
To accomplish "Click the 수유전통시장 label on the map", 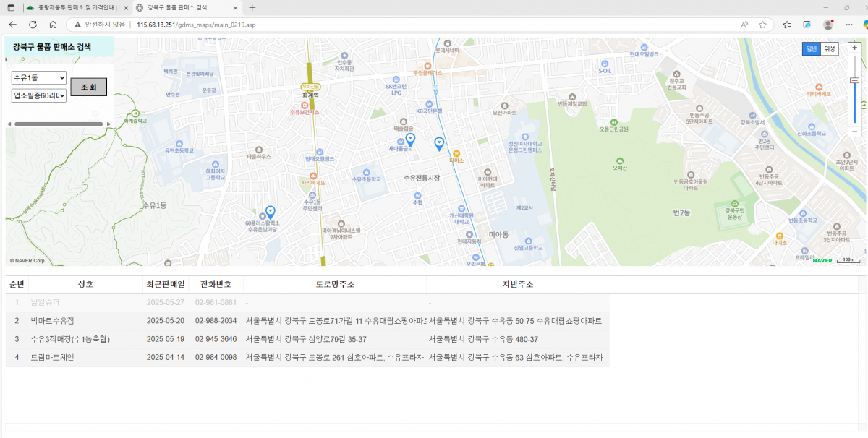I will (422, 177).
